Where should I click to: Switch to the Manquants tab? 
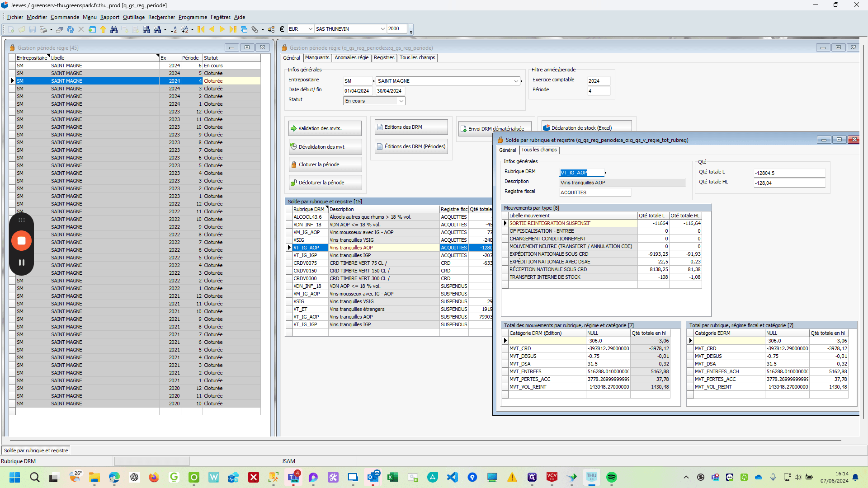317,58
